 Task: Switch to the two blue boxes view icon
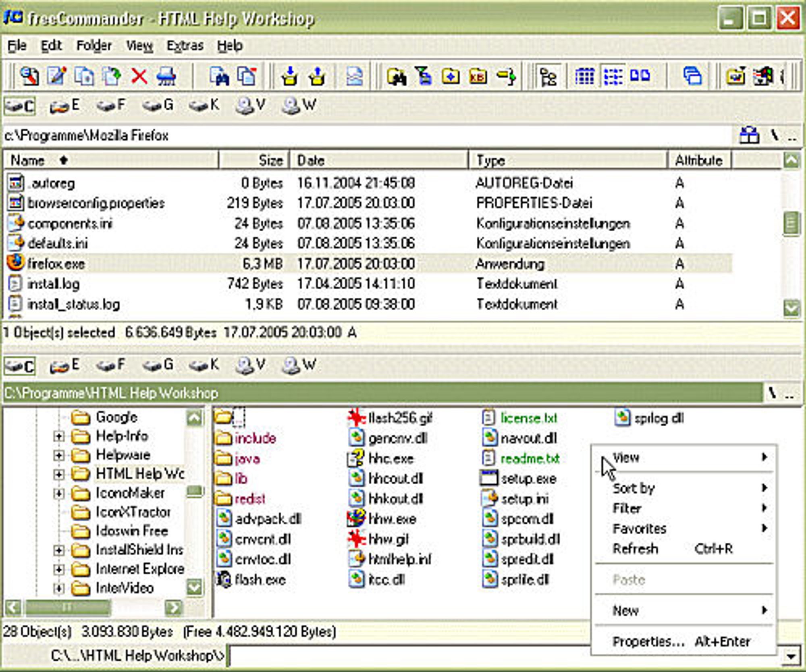(x=640, y=75)
